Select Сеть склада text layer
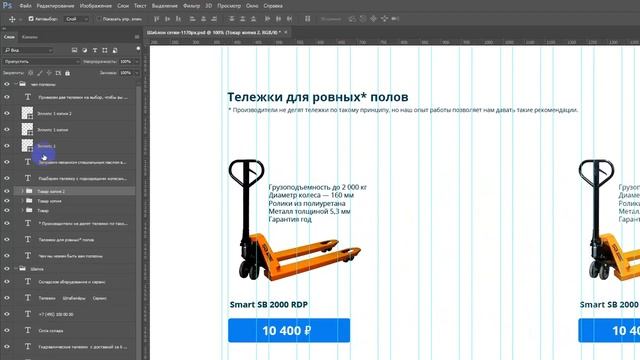 click(51, 331)
